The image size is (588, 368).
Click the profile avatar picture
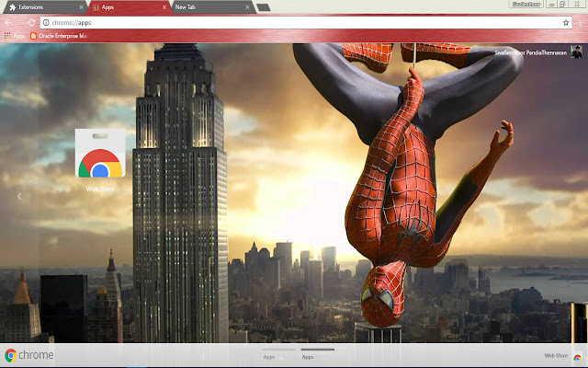pyautogui.click(x=576, y=52)
